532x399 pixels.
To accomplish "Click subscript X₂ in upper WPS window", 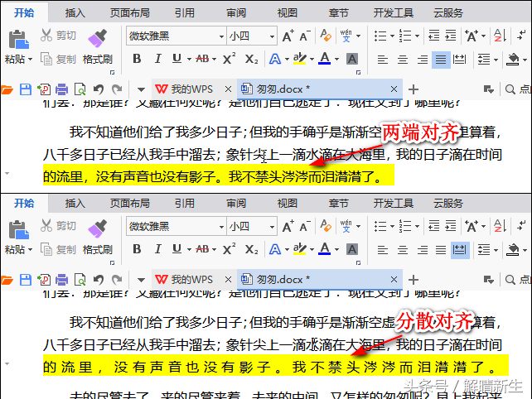I will pyautogui.click(x=251, y=59).
